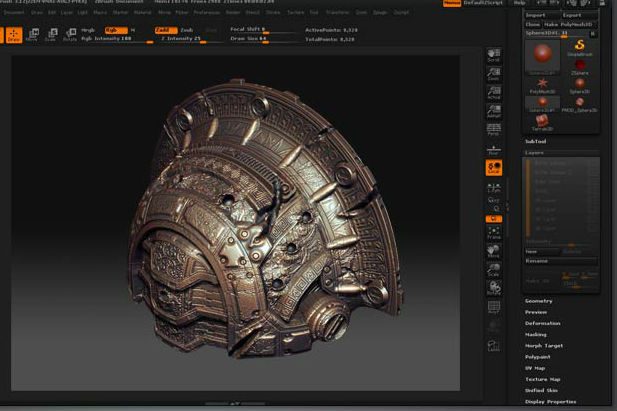Open the Texture menu
This screenshot has height=411, width=617.
(295, 13)
